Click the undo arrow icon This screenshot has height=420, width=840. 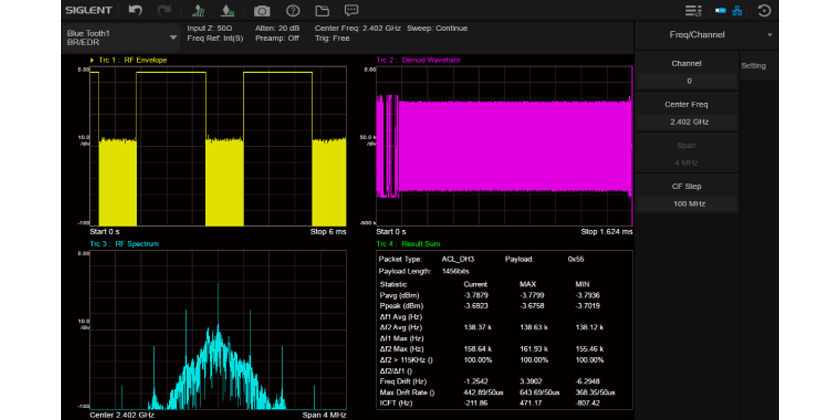tap(135, 11)
